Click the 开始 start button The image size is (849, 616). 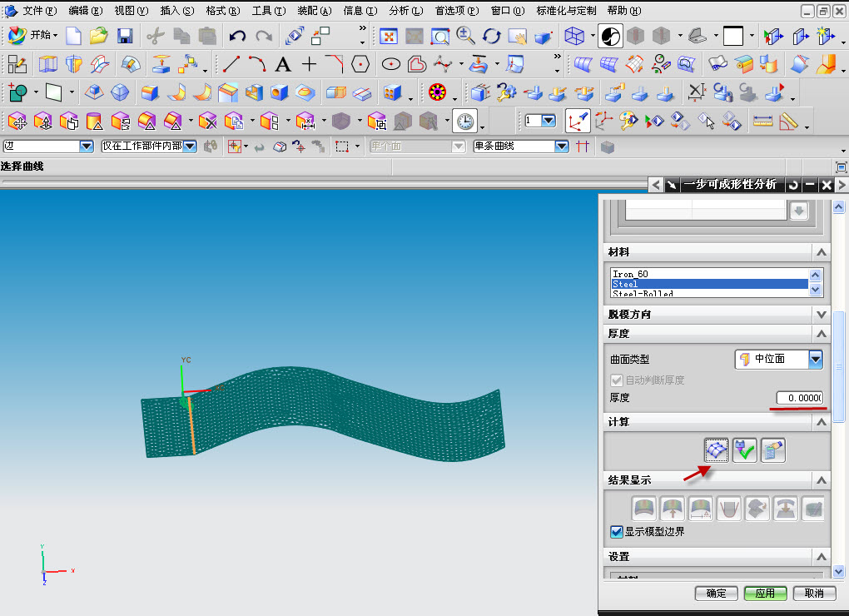point(33,36)
